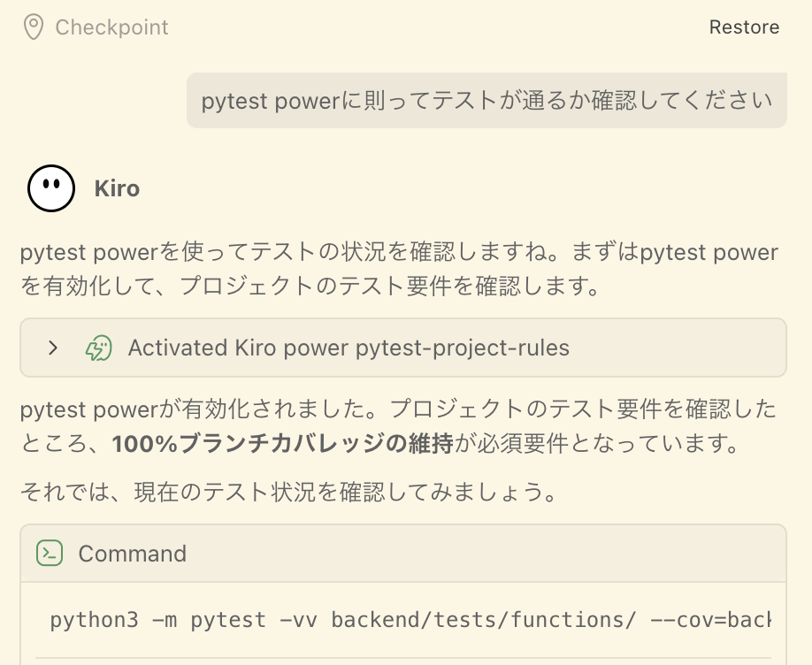
Task: Click the green Kiro power icon
Action: tap(98, 348)
